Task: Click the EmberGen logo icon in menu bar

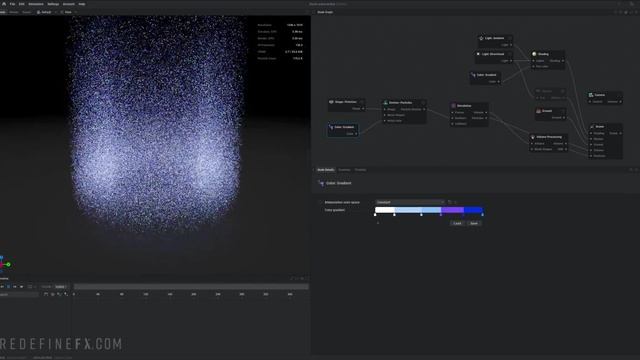Action: [x=4, y=4]
